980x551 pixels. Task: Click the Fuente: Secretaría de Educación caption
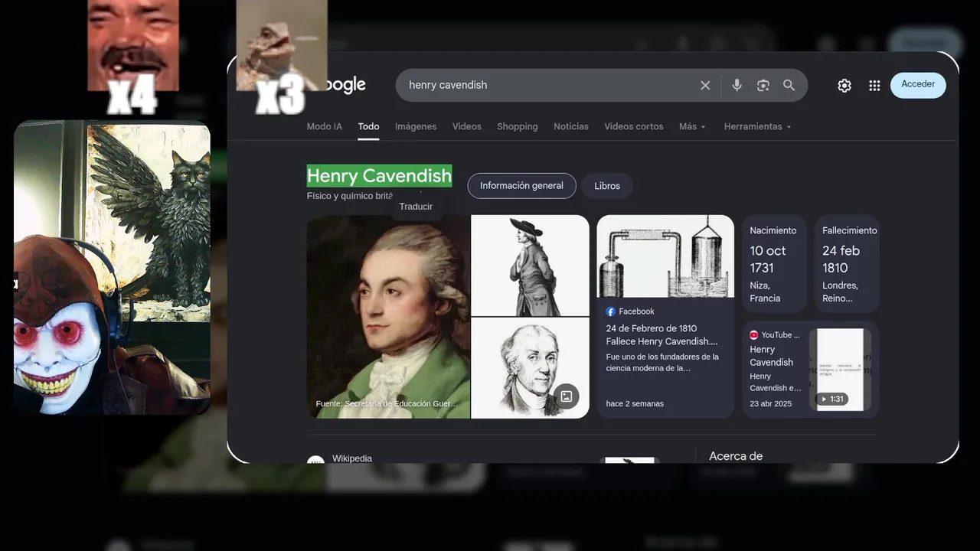coord(387,403)
